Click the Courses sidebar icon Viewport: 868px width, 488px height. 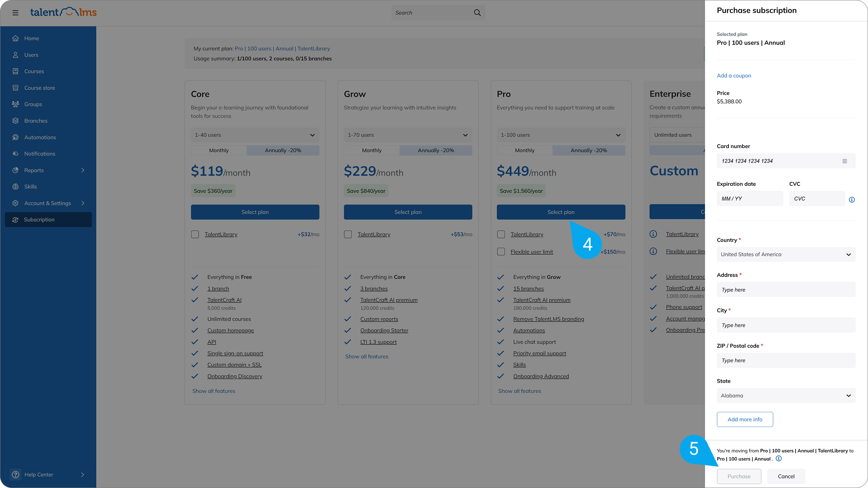pos(15,71)
